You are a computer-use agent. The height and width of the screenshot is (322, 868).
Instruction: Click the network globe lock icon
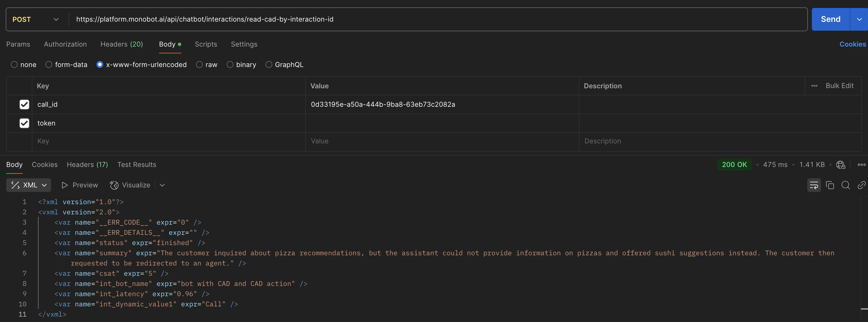point(840,164)
